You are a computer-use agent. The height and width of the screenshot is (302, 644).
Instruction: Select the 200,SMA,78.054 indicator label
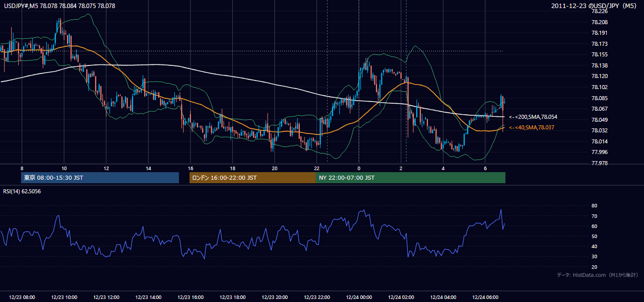click(x=533, y=117)
